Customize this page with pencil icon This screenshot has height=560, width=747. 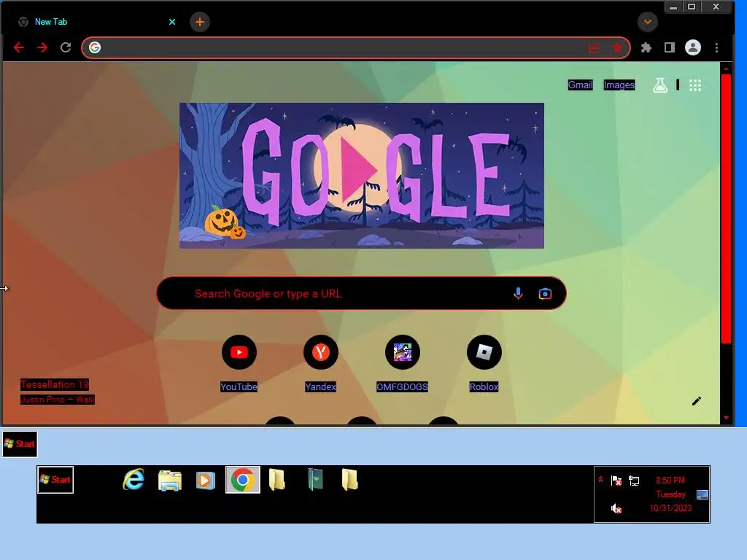point(697,401)
